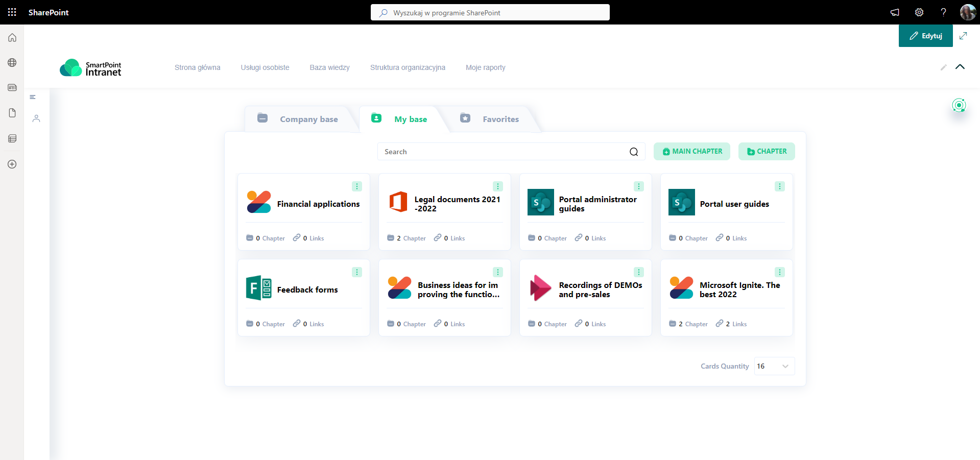
Task: Click the Edytuj edit button
Action: tap(925, 36)
